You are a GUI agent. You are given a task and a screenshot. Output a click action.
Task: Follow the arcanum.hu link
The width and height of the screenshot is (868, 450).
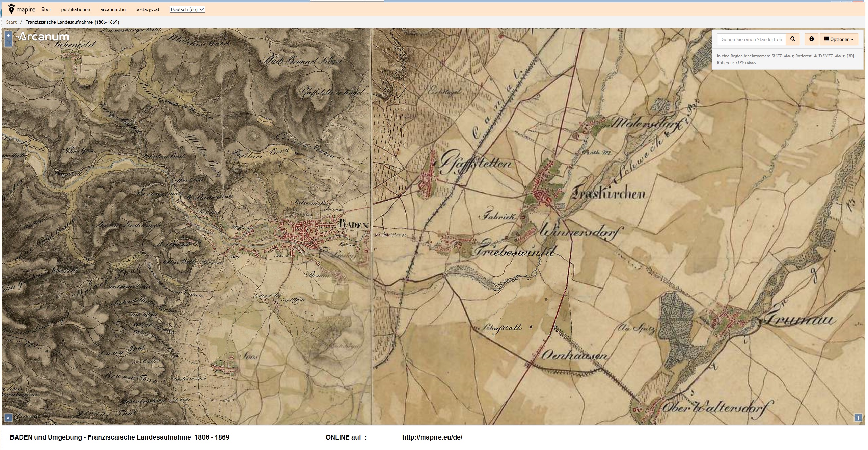(113, 9)
